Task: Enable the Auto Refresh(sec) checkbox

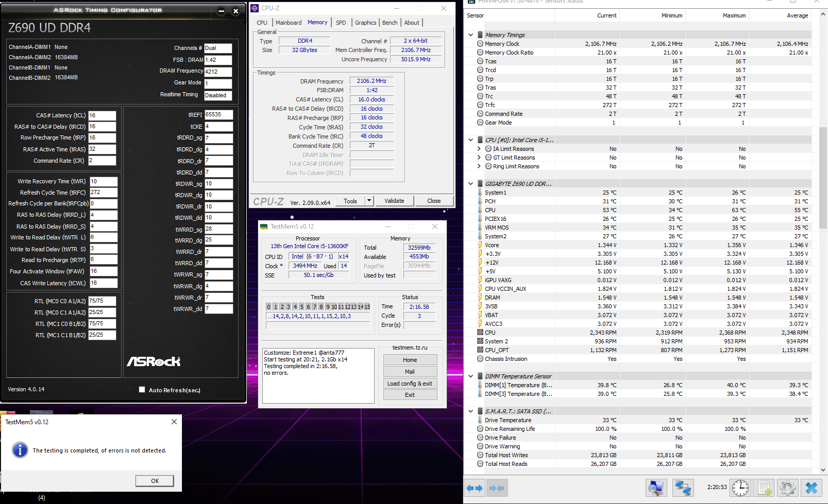Action: click(142, 390)
